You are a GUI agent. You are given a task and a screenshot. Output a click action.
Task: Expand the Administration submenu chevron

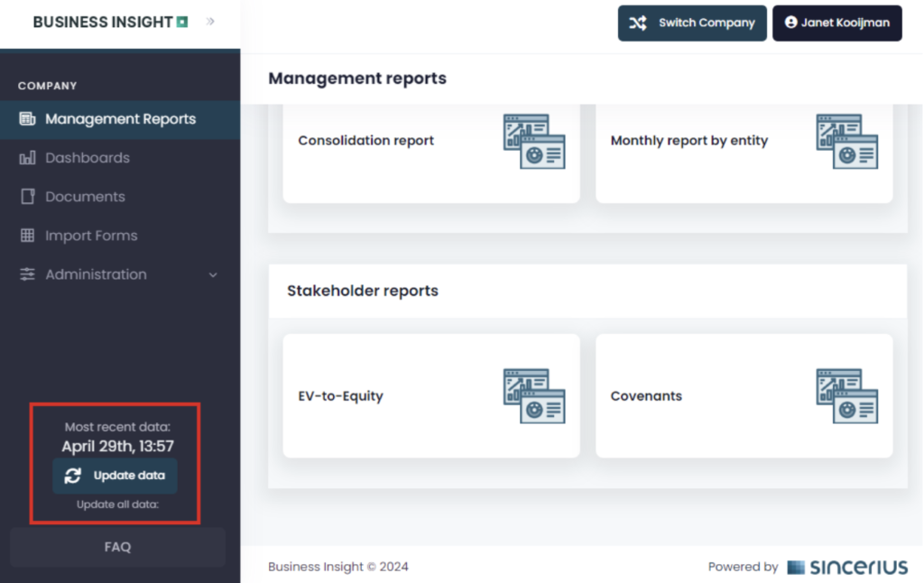213,274
